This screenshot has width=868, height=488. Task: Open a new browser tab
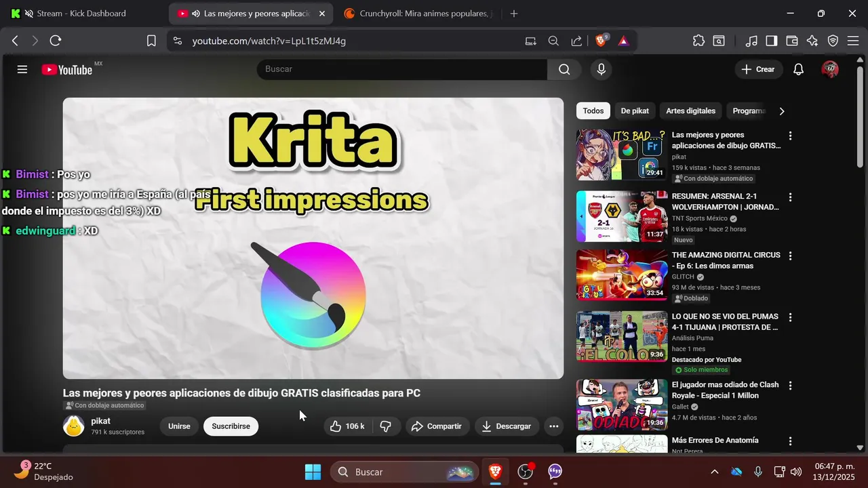[514, 14]
